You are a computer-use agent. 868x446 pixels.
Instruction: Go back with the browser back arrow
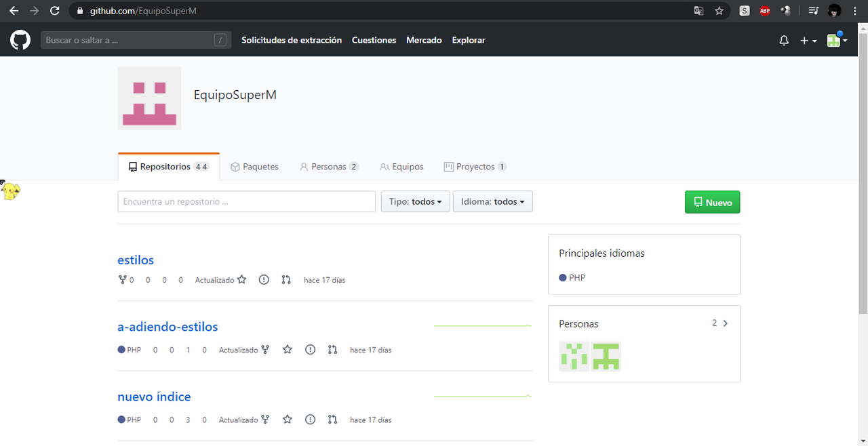click(14, 11)
